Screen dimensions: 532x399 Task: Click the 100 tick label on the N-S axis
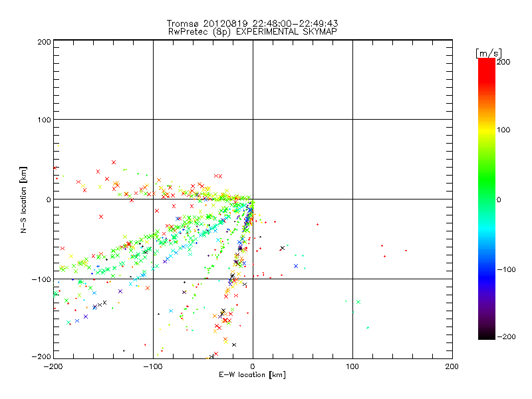[44, 120]
